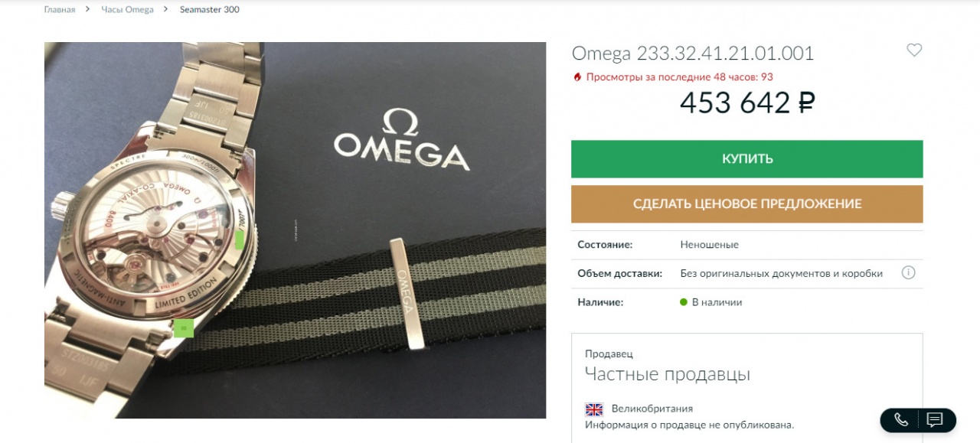Click the phone call icon

[901, 419]
